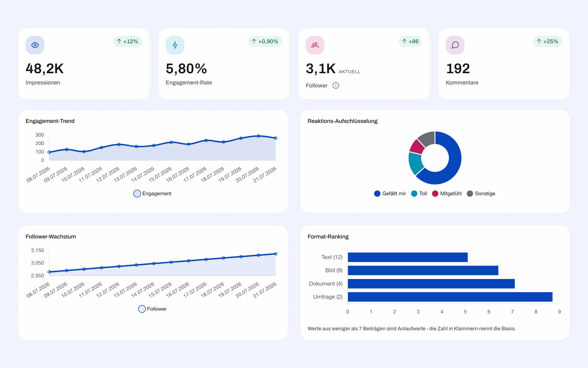Viewport: 588px width, 368px height.
Task: Click the Format-Ranking title
Action: [x=328, y=237]
